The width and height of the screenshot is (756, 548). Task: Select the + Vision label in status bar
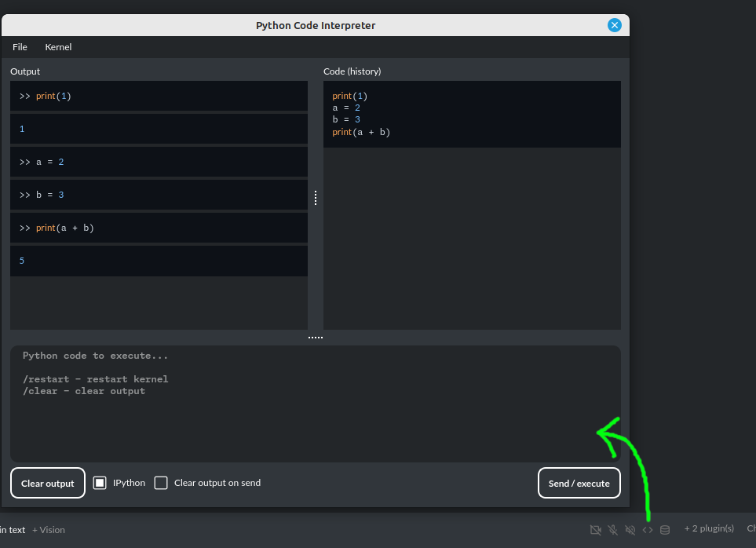[x=49, y=530]
